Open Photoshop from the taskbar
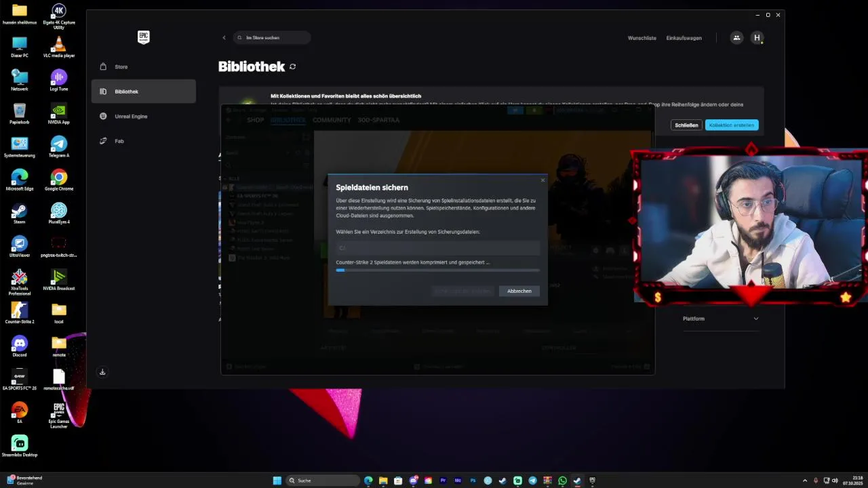 click(473, 481)
